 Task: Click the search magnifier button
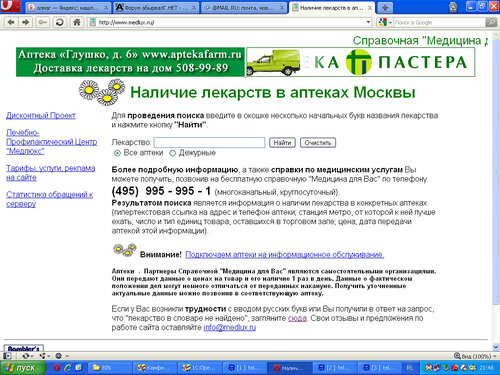491,22
